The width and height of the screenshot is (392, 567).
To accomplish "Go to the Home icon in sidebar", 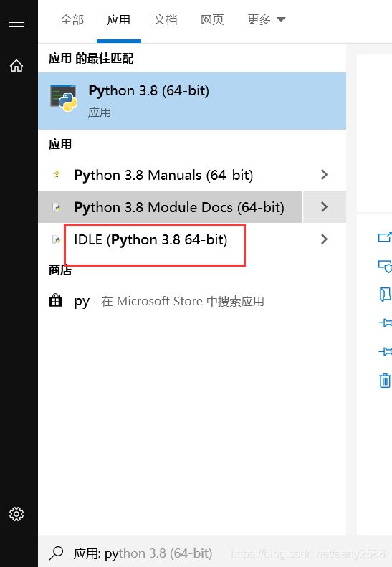I will pos(16,66).
